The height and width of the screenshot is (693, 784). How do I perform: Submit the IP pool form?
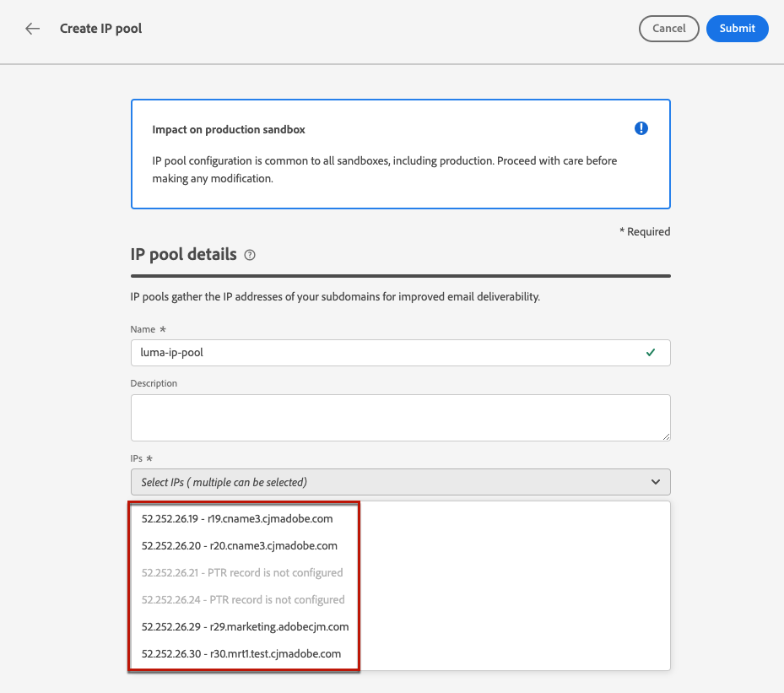point(737,29)
